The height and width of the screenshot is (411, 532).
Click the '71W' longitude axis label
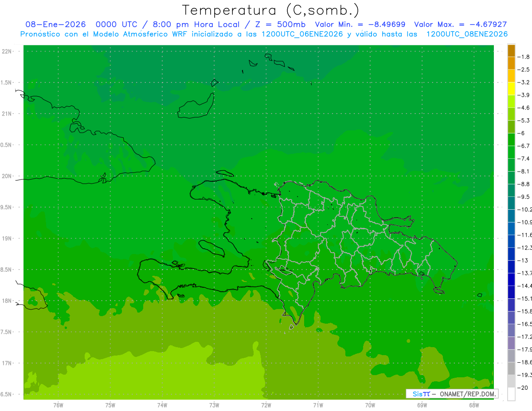[318, 405]
